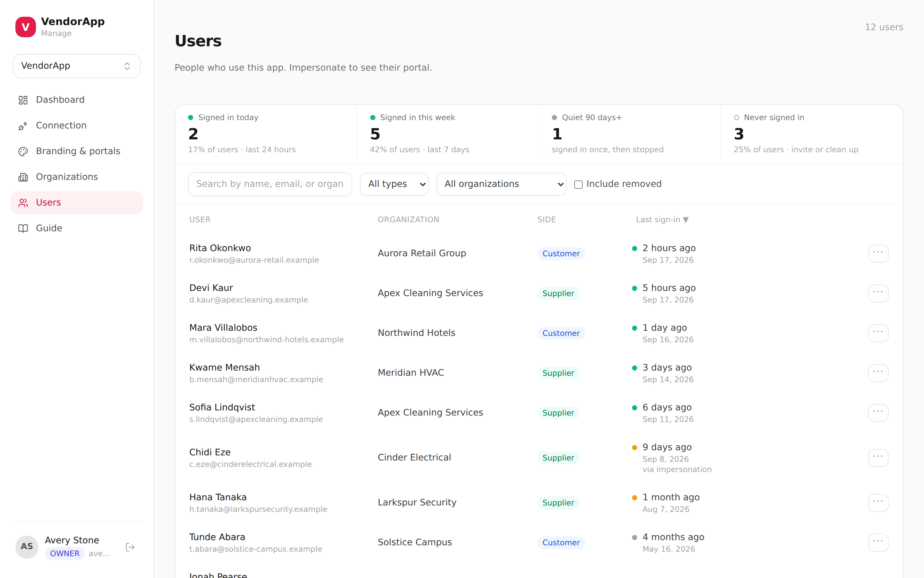This screenshot has height=578, width=924.
Task: Click the 12 users count label
Action: [x=884, y=27]
